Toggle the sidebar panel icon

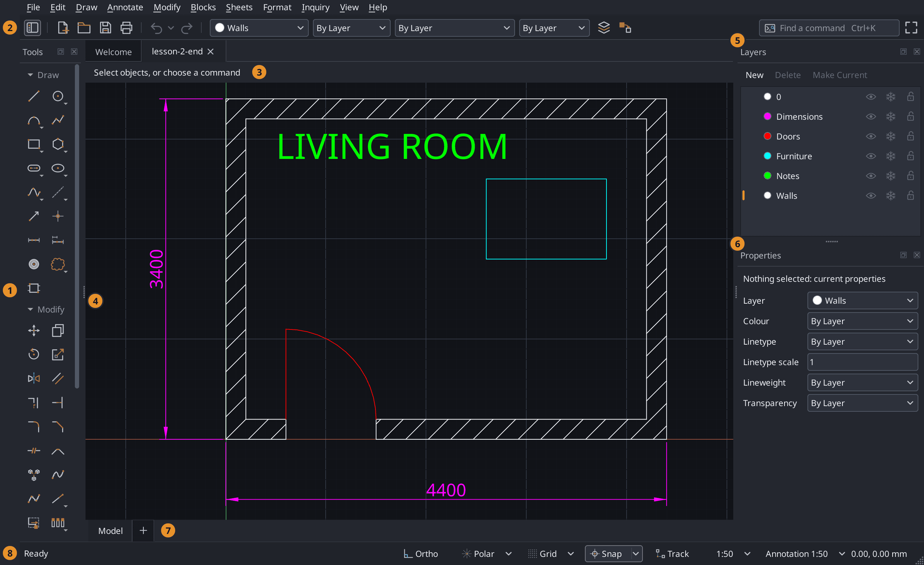[32, 28]
